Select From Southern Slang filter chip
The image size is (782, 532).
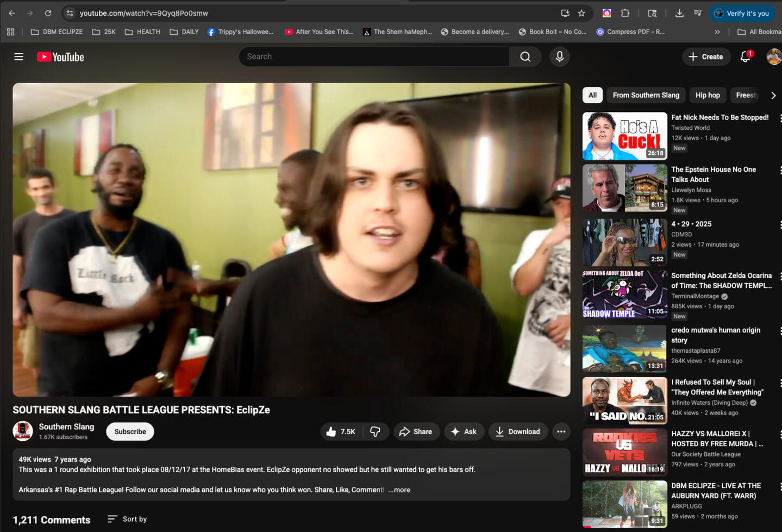[x=646, y=95]
